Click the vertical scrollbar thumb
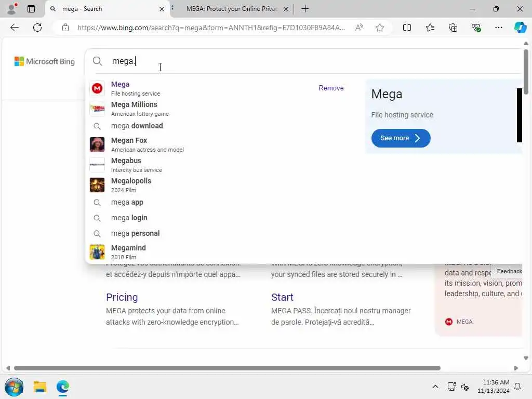 point(526,71)
